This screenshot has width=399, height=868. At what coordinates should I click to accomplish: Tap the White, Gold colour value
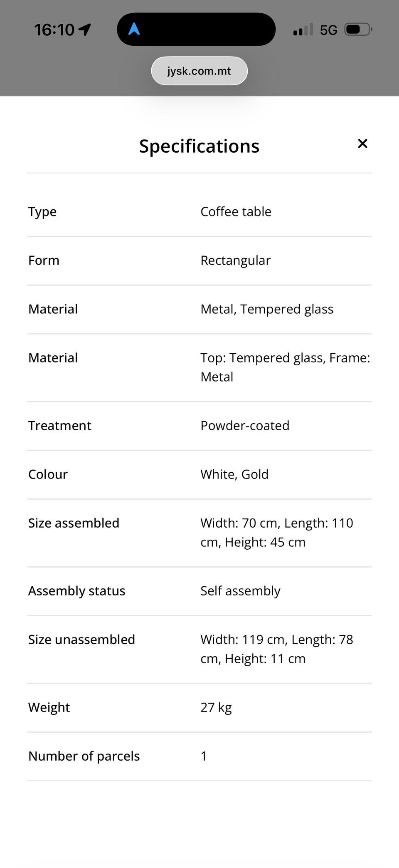pos(234,474)
